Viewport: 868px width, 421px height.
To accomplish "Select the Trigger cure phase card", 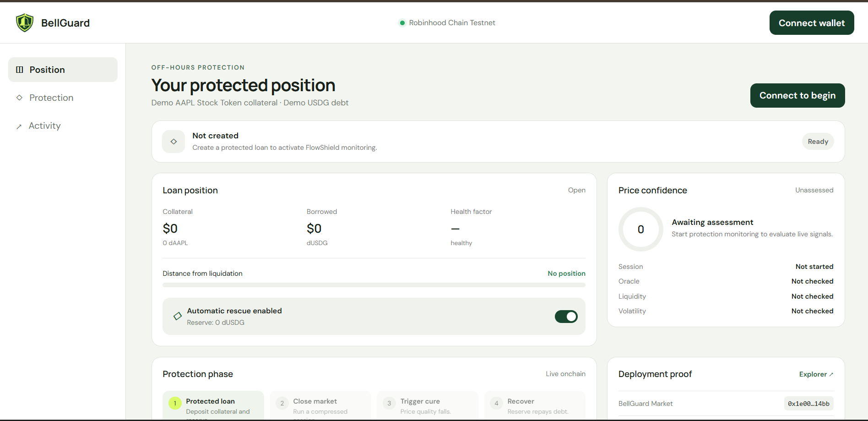I will coord(428,405).
